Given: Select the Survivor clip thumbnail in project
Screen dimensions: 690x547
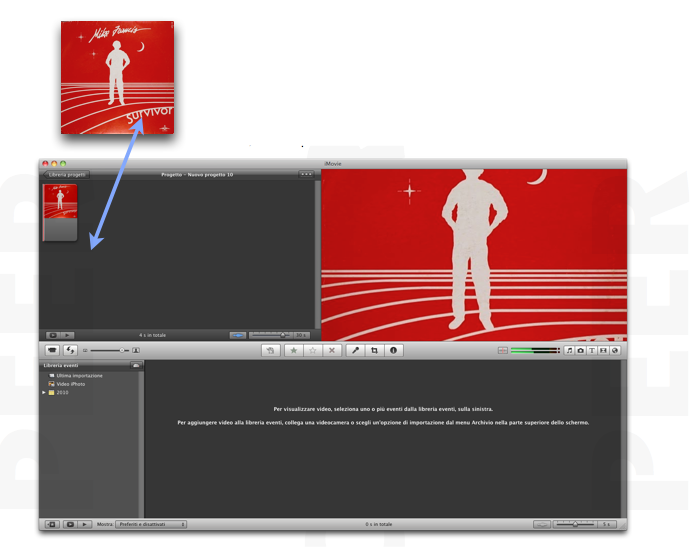Looking at the screenshot, I should pyautogui.click(x=60, y=212).
